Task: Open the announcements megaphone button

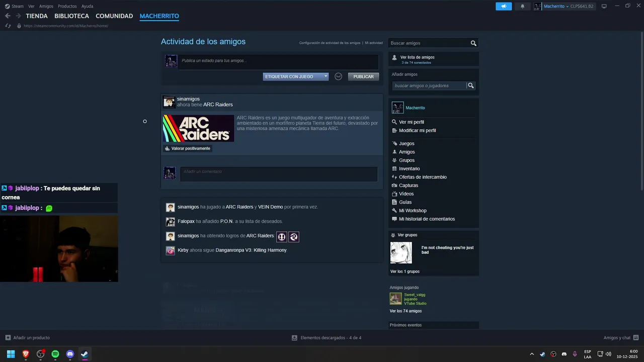Action: (x=504, y=7)
